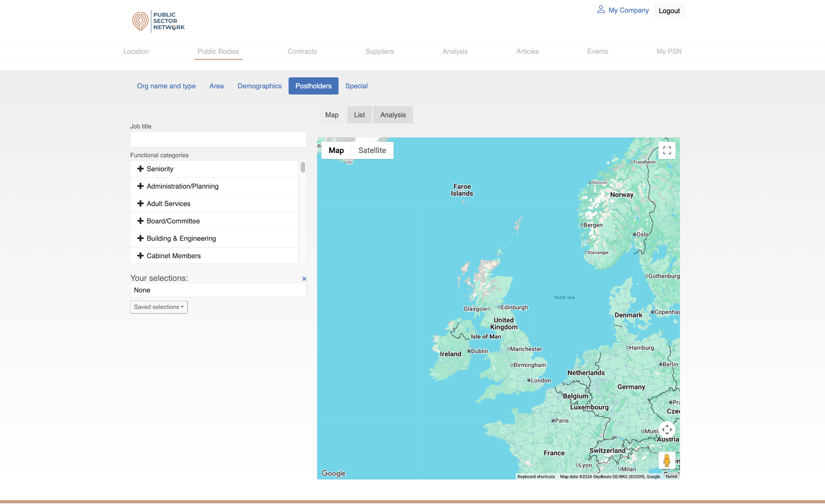Click the Germany label on the map
This screenshot has height=504, width=825.
coord(631,387)
